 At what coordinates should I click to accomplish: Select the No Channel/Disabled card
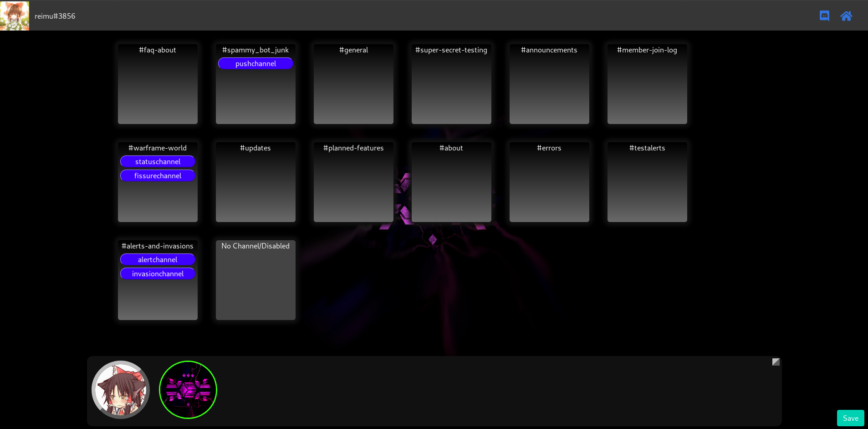click(x=255, y=280)
